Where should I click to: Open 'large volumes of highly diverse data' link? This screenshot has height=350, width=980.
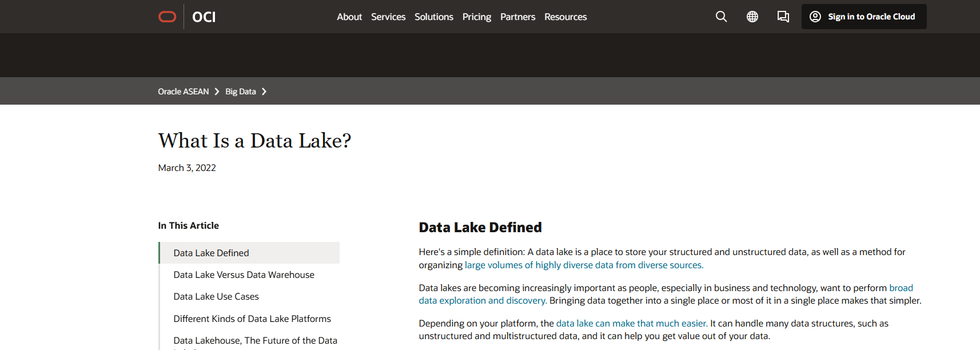583,265
